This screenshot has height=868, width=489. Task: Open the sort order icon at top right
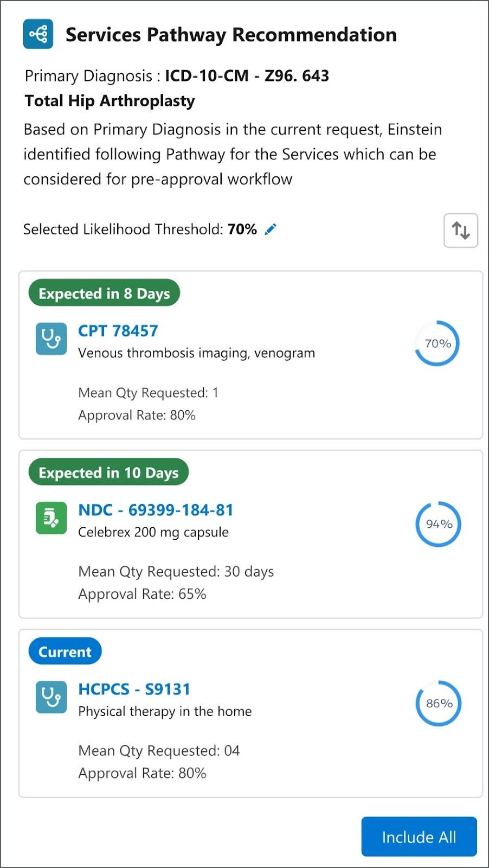460,230
